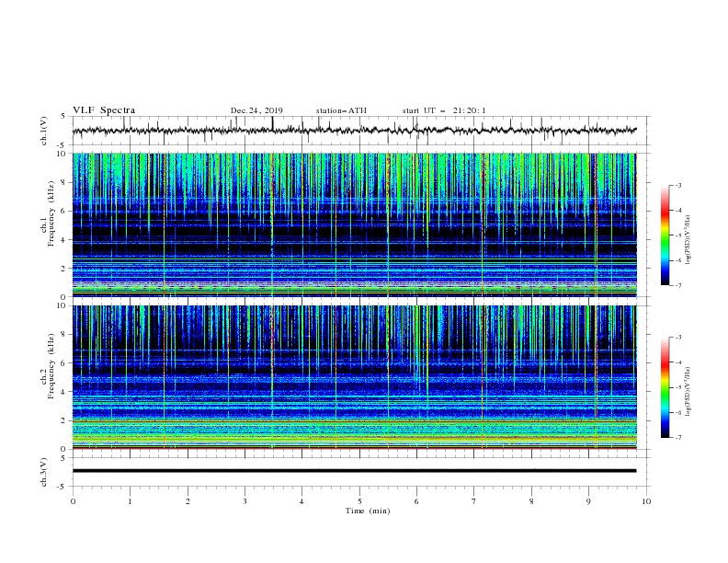Screen dimensions: 728x563
Task: Click the flat ch.3 signal line
Action: click(354, 471)
